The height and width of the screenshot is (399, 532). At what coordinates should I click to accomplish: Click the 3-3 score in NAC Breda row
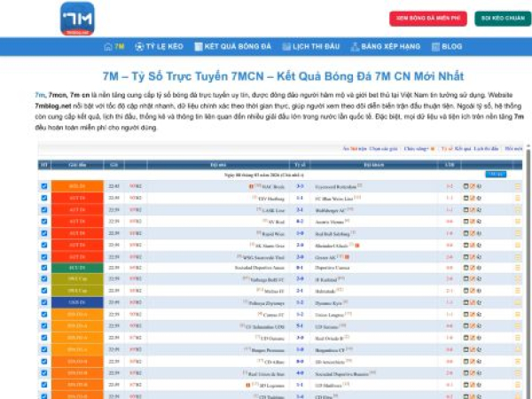coord(300,186)
